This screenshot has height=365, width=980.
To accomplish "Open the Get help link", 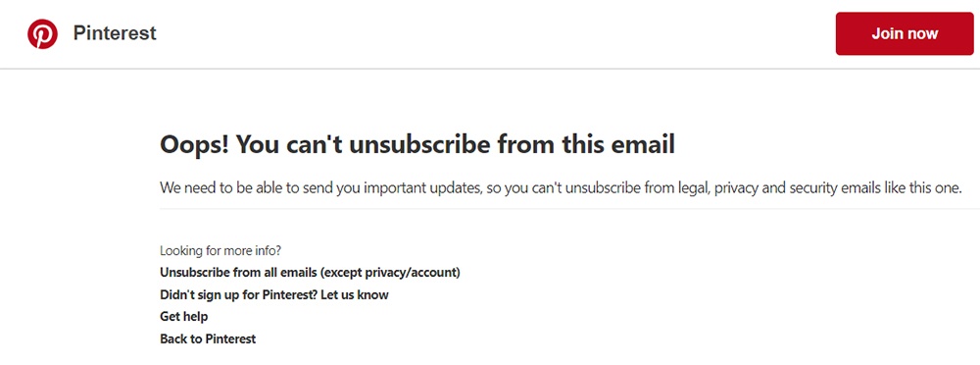I will (184, 317).
